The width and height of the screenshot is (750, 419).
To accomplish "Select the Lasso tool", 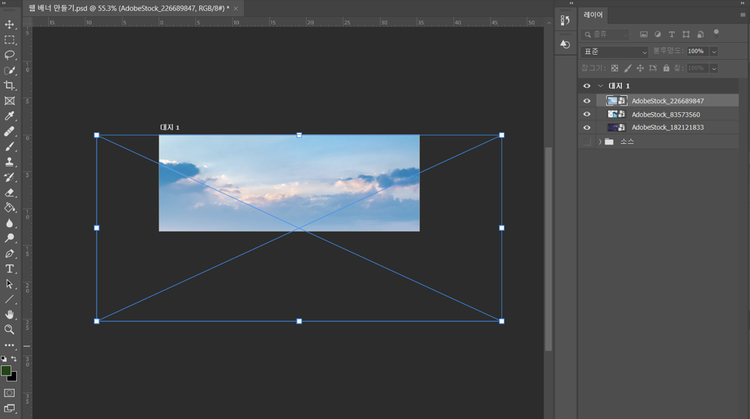I will coord(10,55).
